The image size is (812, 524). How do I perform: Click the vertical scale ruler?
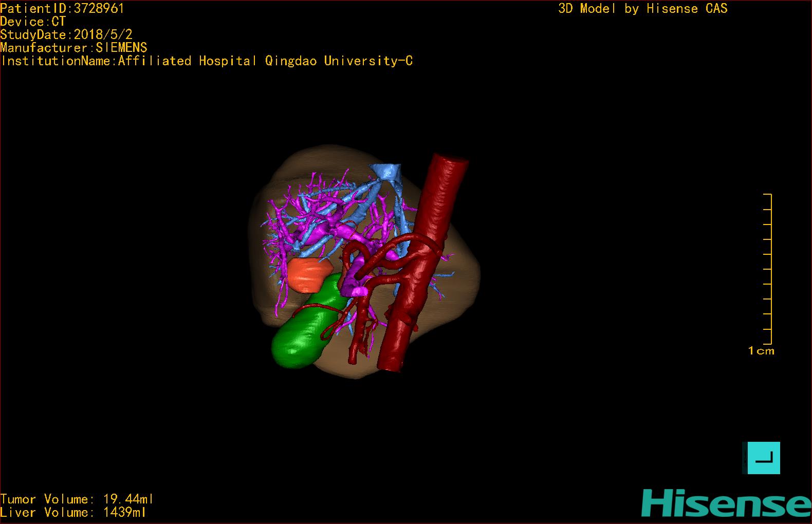point(768,269)
